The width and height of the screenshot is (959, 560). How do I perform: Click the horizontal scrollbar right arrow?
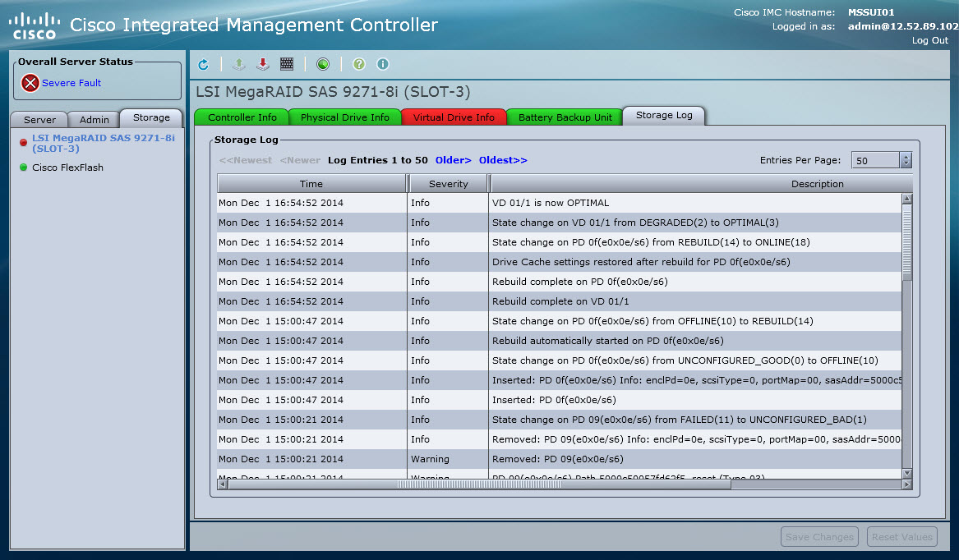[x=907, y=484]
